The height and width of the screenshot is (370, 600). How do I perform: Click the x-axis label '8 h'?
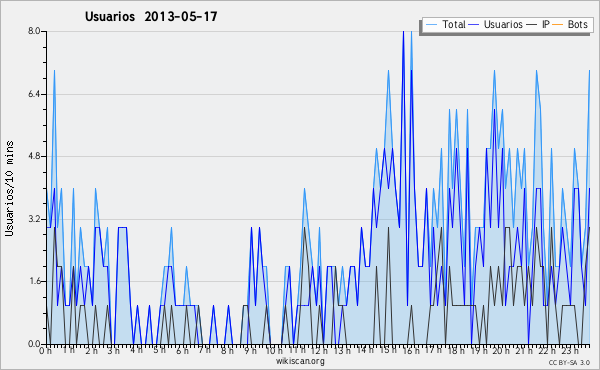point(227,350)
